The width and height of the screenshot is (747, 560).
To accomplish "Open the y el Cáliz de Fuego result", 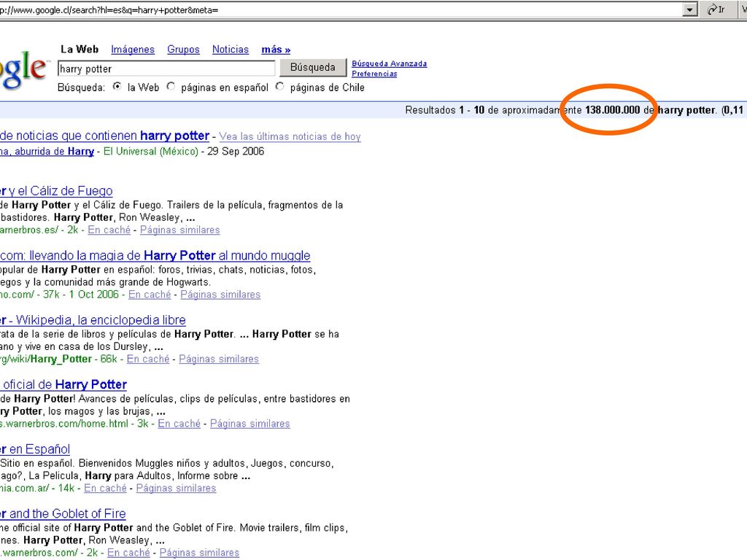I will point(56,191).
